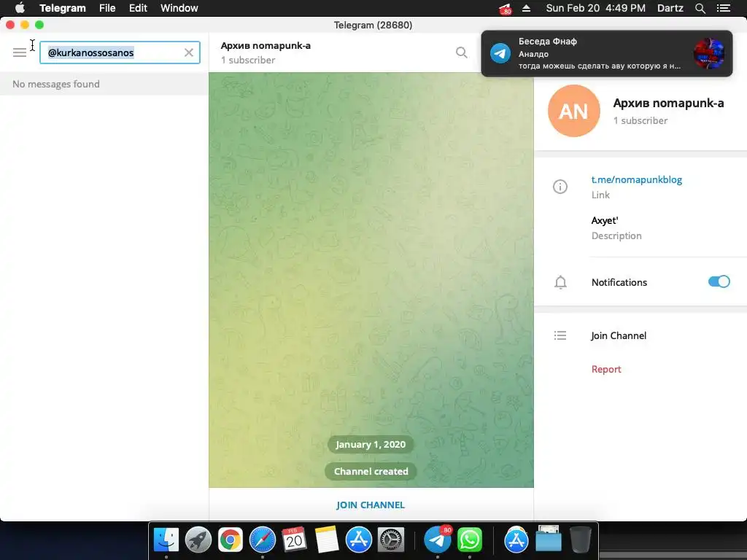
Task: Click the No messages found text
Action: [x=55, y=84]
